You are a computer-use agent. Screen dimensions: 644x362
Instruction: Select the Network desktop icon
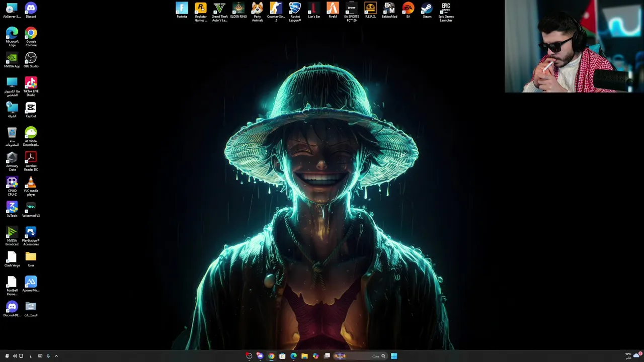(x=12, y=110)
